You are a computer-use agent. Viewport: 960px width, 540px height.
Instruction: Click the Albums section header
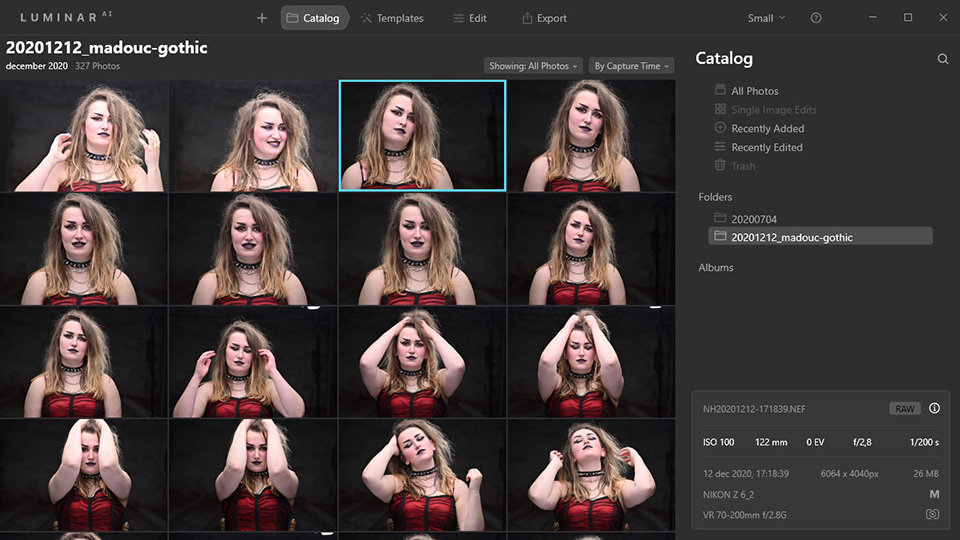[x=716, y=268]
